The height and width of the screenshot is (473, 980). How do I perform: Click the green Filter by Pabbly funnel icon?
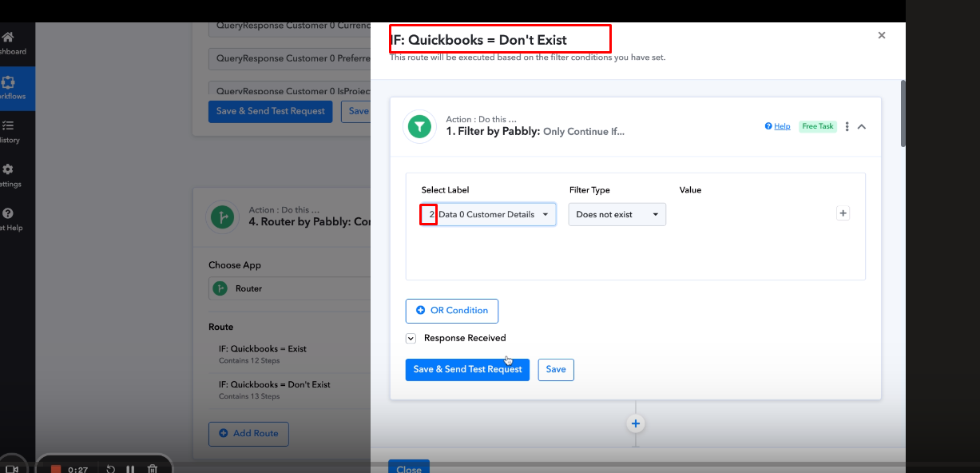pyautogui.click(x=419, y=126)
